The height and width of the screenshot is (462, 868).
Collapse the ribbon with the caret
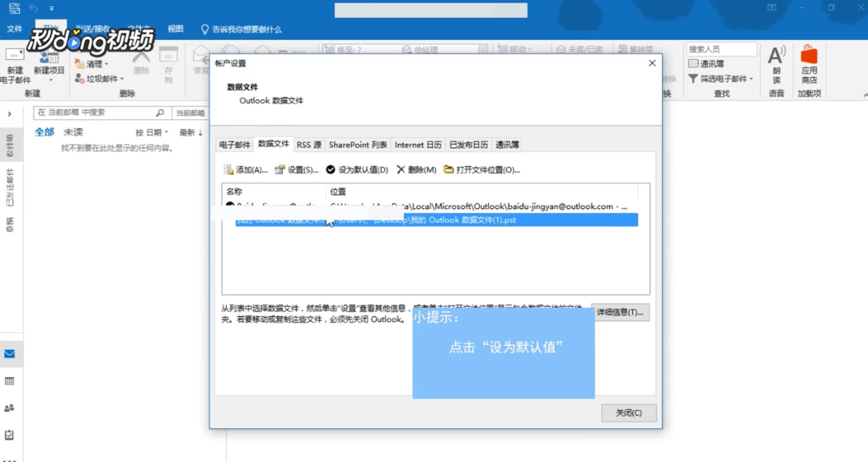pyautogui.click(x=865, y=95)
